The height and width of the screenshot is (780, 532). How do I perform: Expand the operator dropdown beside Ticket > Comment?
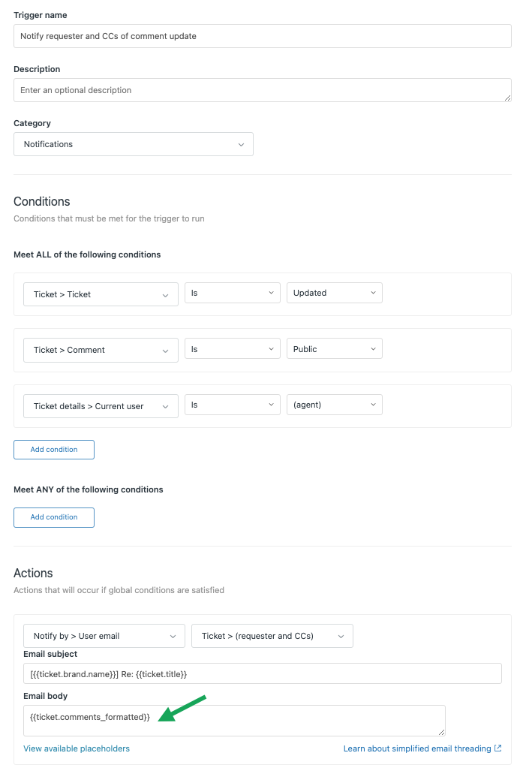[233, 349]
